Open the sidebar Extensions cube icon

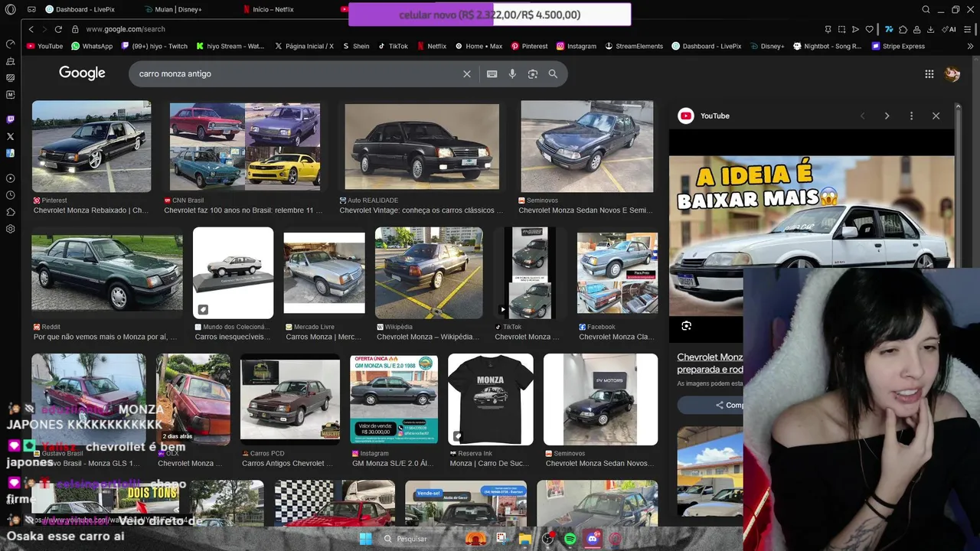(x=10, y=212)
